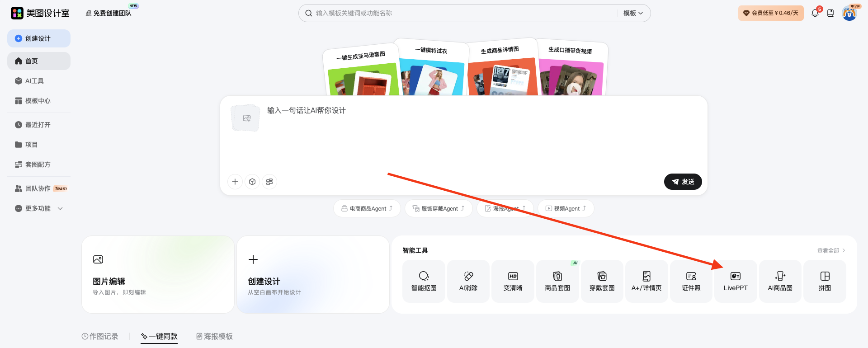This screenshot has width=868, height=348.
Task: Open the 商品套图 tool
Action: (x=557, y=281)
